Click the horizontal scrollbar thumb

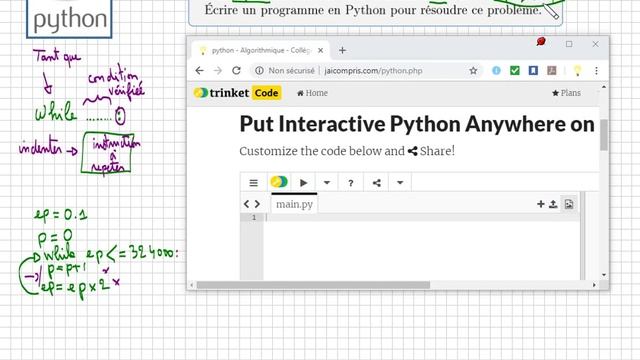(313, 285)
